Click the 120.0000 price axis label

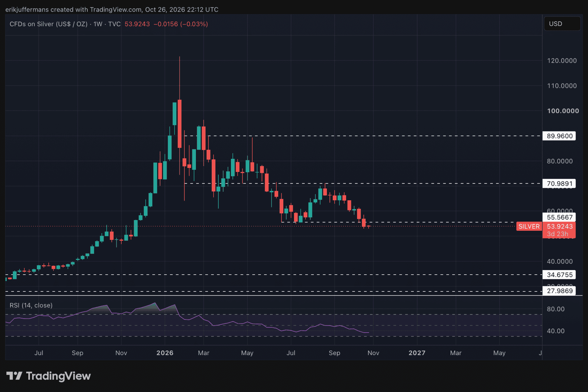click(x=562, y=61)
